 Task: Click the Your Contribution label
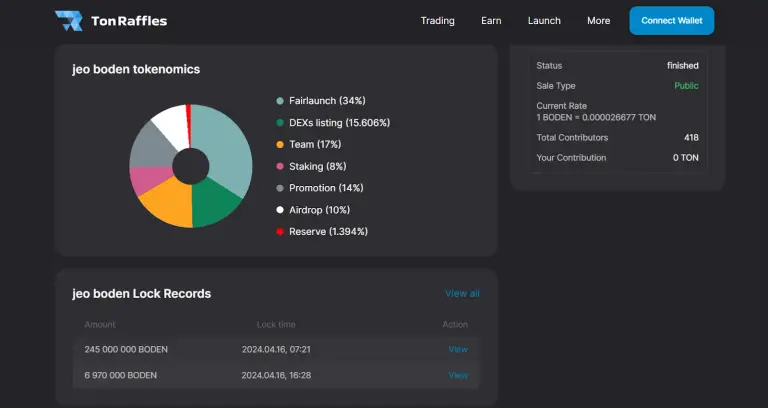tap(571, 158)
